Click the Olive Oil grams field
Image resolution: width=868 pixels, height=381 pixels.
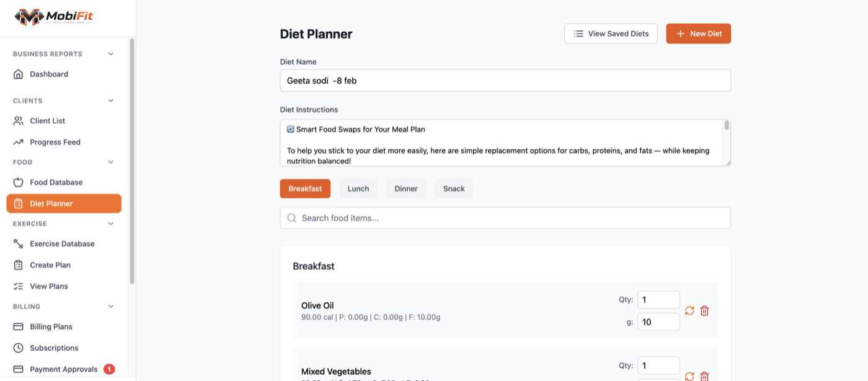tap(658, 322)
